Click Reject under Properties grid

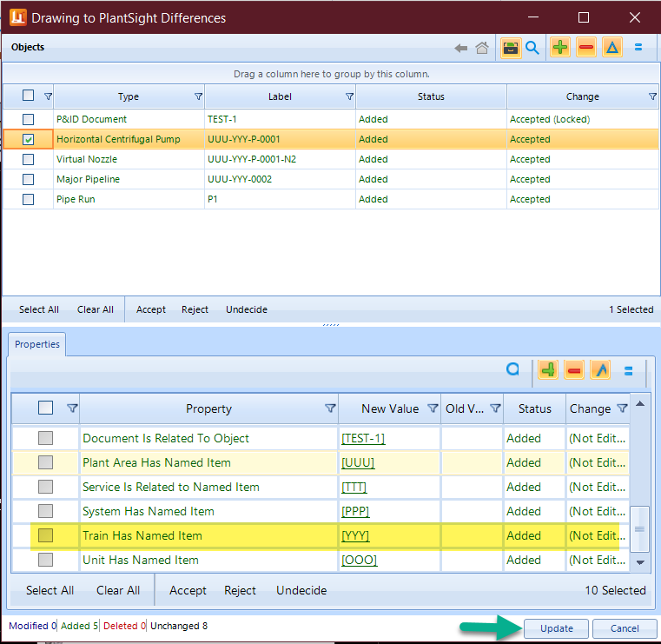coord(240,590)
